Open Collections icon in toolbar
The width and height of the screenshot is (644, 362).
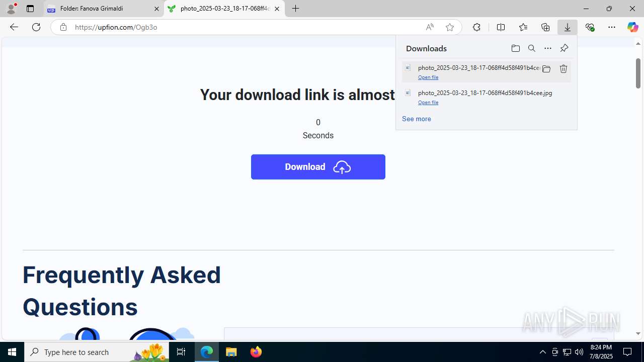pyautogui.click(x=545, y=27)
